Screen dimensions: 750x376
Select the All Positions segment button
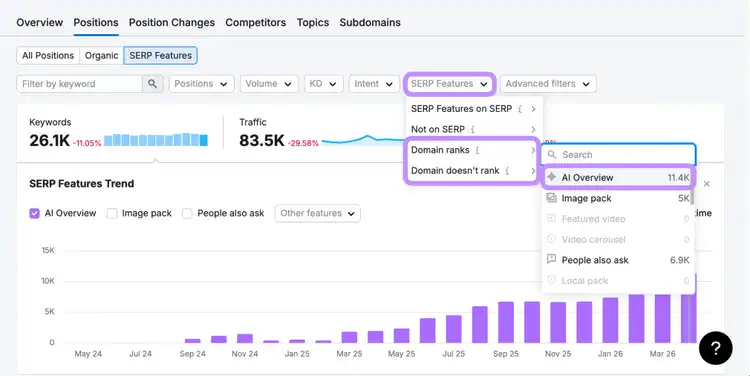click(x=48, y=55)
